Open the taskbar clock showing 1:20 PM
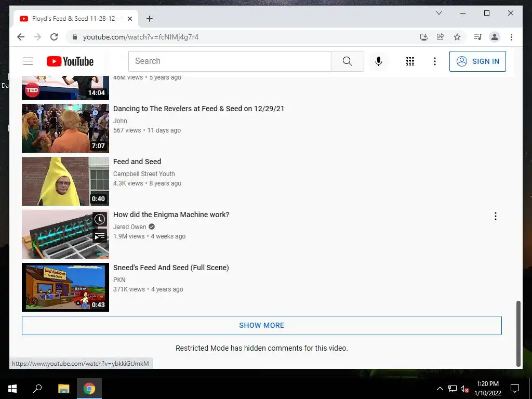This screenshot has width=532, height=399. tap(487, 389)
